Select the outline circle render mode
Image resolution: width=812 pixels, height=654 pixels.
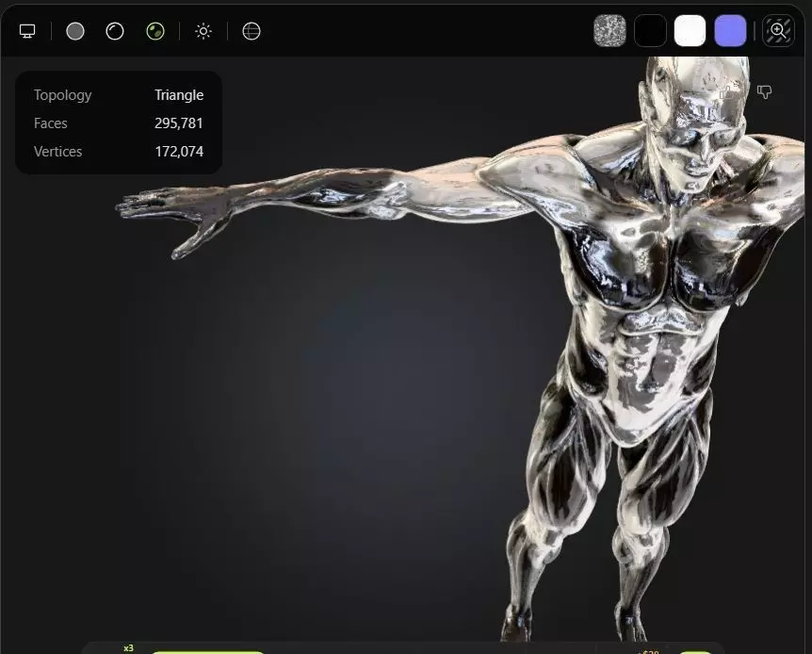pyautogui.click(x=114, y=31)
